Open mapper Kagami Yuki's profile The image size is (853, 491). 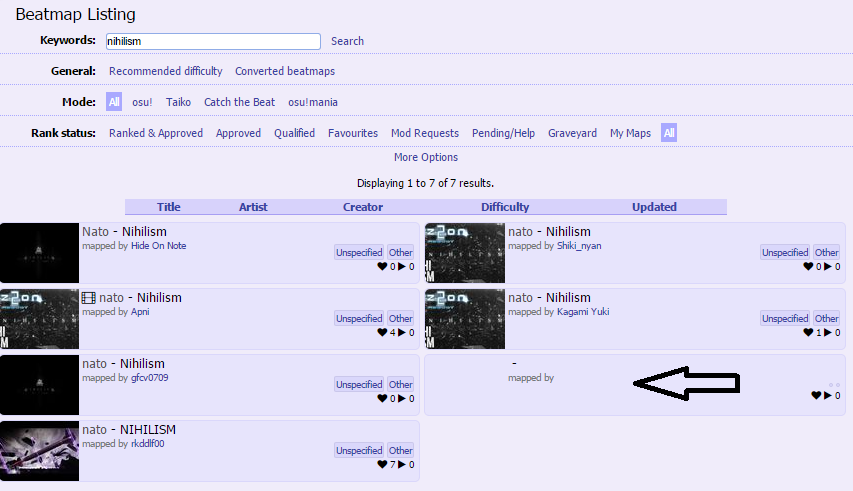[x=583, y=312]
